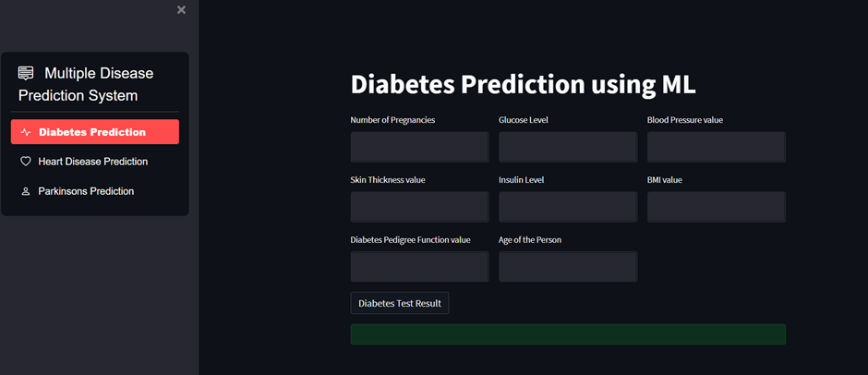Close the sidebar with the X icon

click(x=181, y=10)
